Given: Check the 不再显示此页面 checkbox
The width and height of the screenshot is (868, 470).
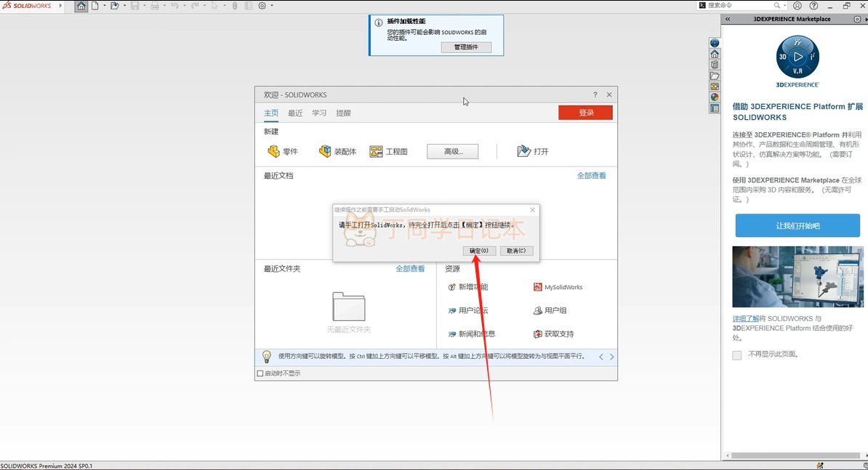Looking at the screenshot, I should point(737,355).
